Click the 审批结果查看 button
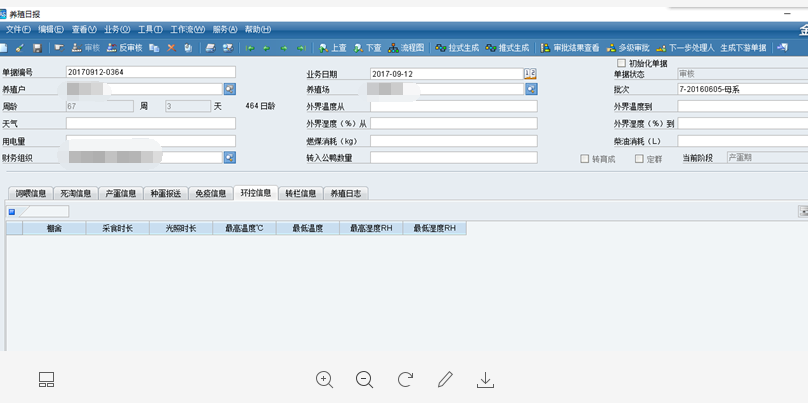This screenshot has width=808, height=403. coord(570,48)
